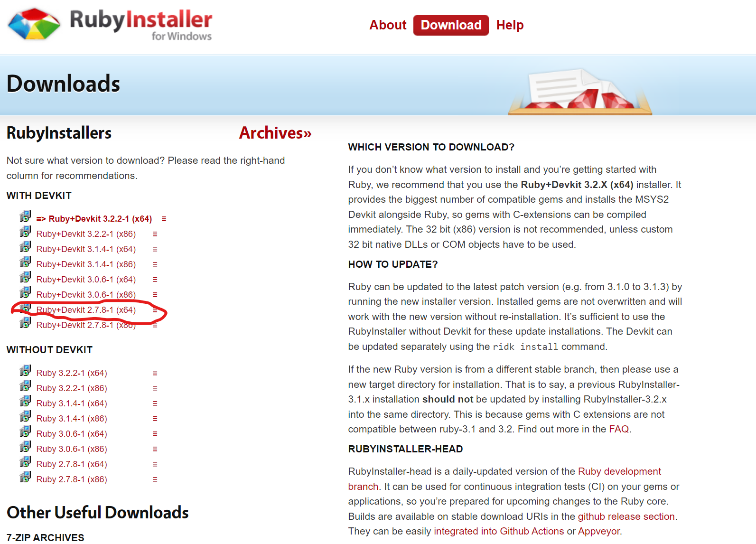Download Ruby 2.7.8-1 (x86) without Devkit
The image size is (756, 544).
(72, 479)
